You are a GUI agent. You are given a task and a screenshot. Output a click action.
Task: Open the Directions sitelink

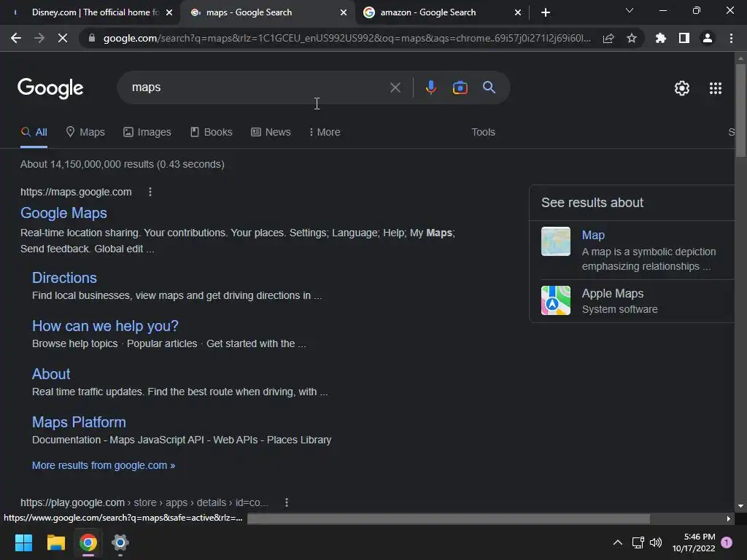click(64, 278)
